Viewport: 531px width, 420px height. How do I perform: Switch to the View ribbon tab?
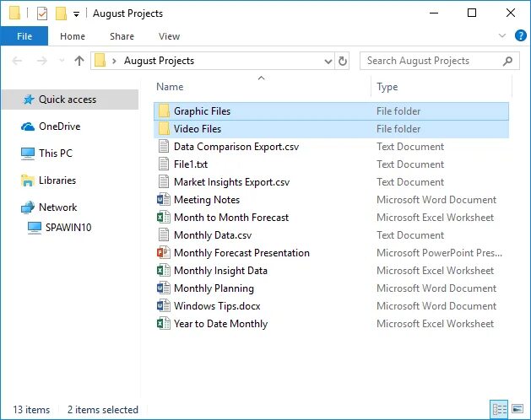169,36
